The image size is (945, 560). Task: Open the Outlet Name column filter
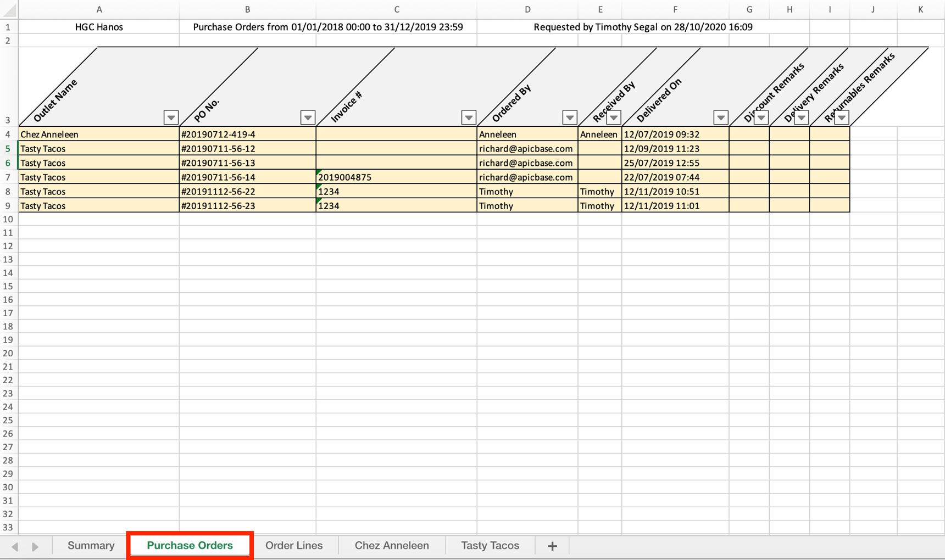(x=171, y=117)
